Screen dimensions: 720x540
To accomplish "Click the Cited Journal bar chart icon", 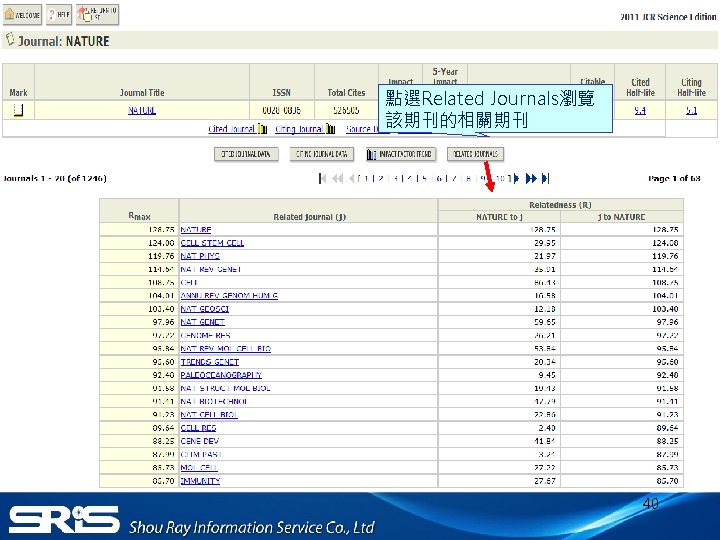I will pyautogui.click(x=262, y=129).
